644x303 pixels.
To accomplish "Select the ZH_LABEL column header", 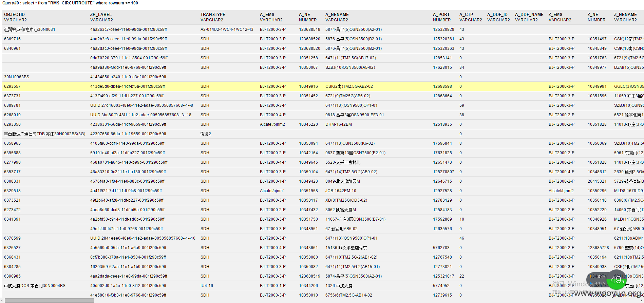I will [101, 15].
